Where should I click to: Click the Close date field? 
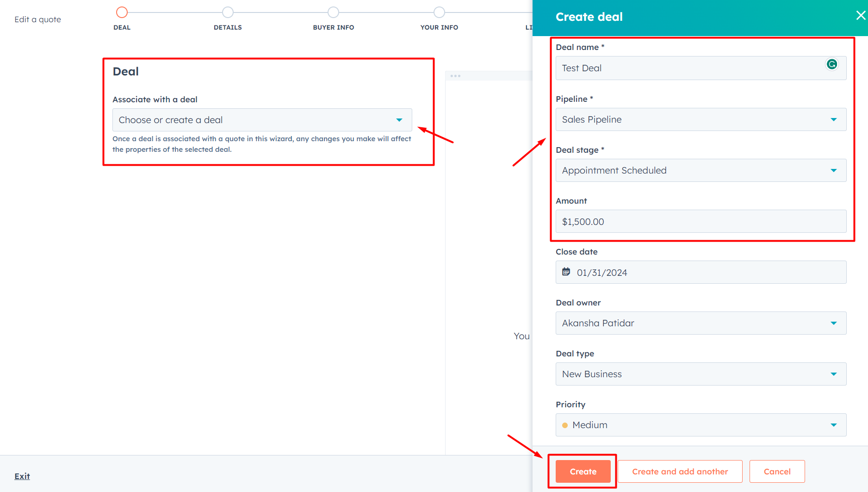coord(708,273)
